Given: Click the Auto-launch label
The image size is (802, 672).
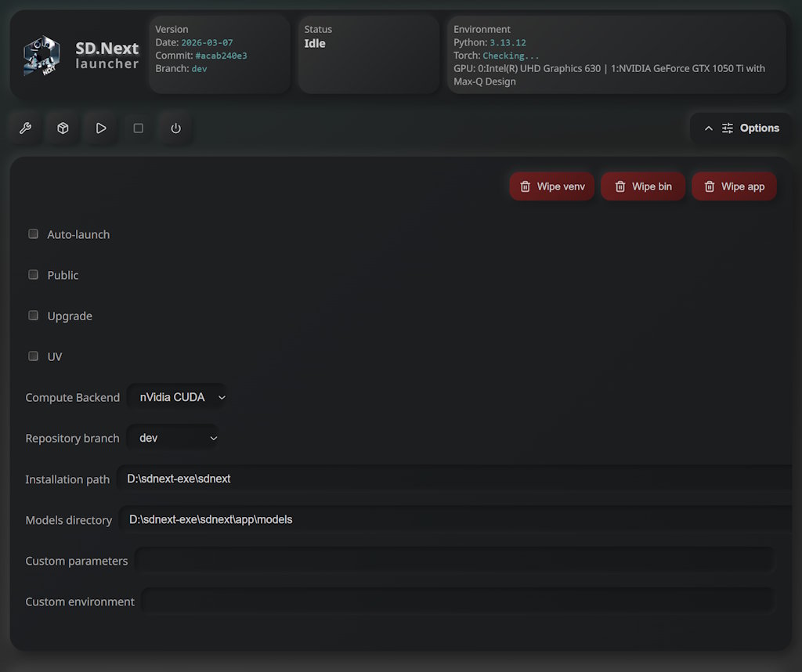Looking at the screenshot, I should [78, 234].
